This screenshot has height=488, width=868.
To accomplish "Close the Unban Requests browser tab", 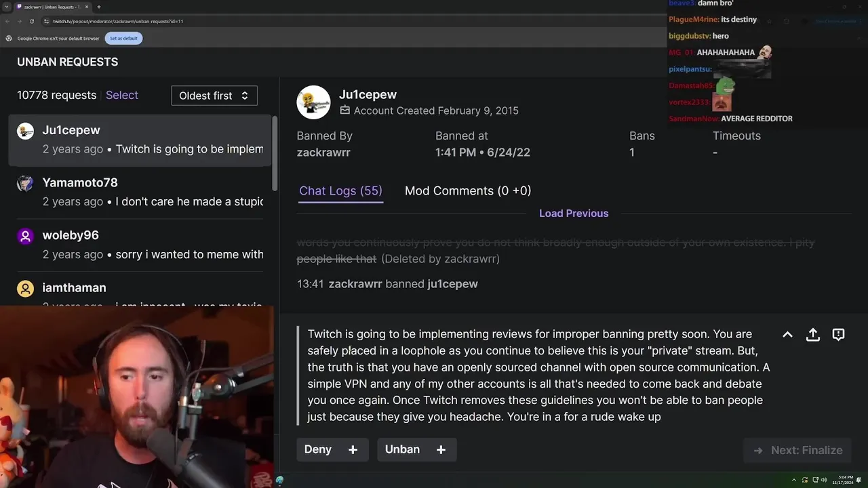I will coord(86,7).
